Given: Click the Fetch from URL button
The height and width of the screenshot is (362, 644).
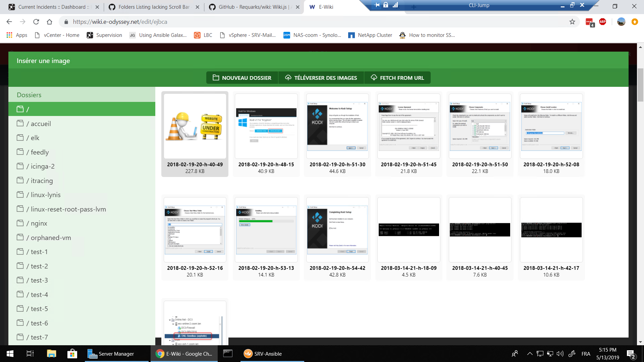Looking at the screenshot, I should click(397, 78).
